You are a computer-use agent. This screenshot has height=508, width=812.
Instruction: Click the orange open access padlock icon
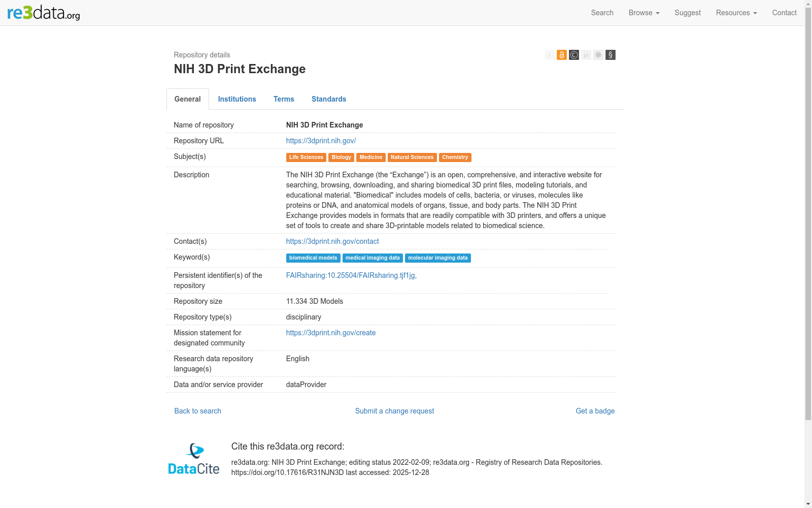(x=562, y=55)
